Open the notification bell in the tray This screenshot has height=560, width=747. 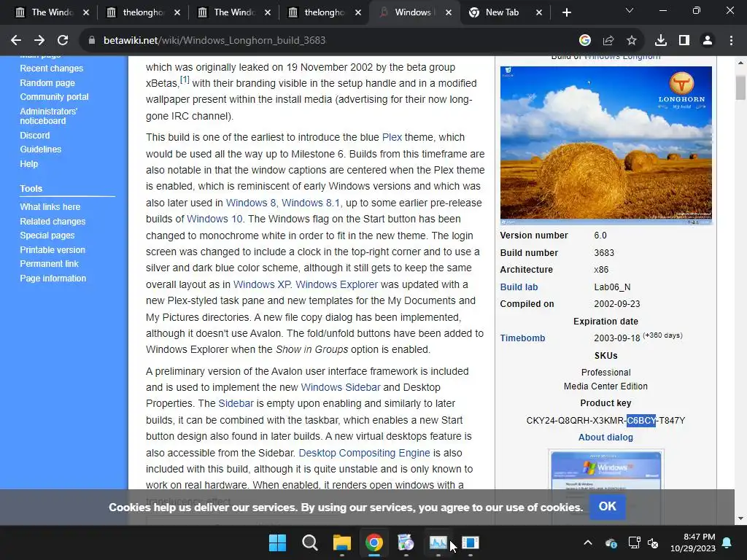(x=727, y=542)
